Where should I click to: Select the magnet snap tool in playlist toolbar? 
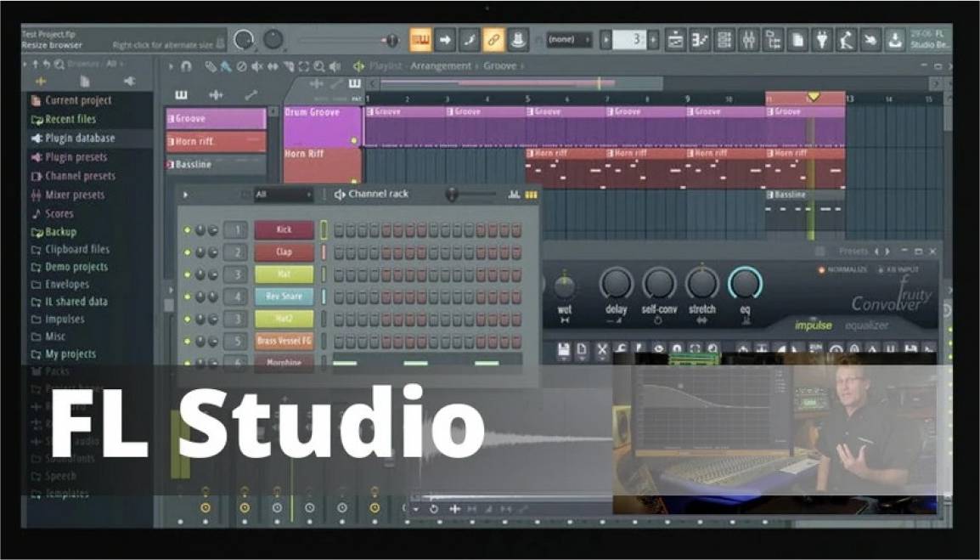[x=186, y=65]
